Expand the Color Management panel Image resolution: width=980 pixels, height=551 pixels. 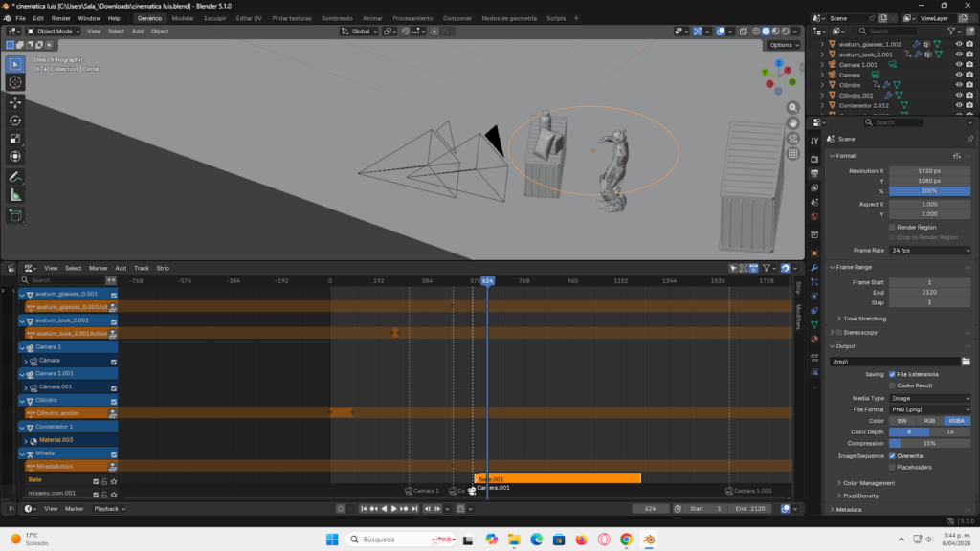(x=871, y=483)
